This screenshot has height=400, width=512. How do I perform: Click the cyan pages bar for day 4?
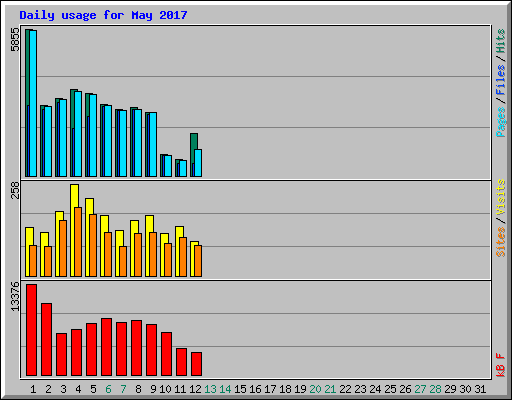tap(78, 134)
